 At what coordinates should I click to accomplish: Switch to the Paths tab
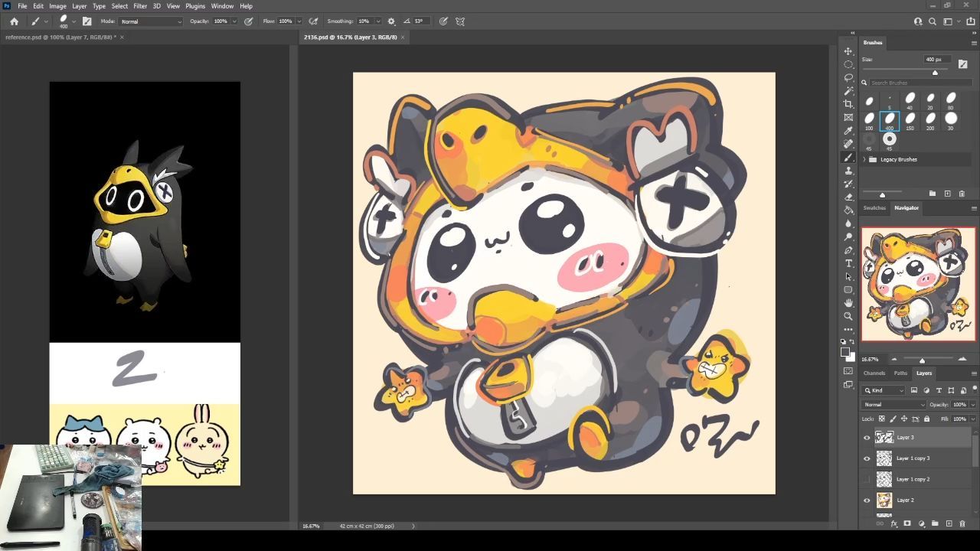tap(900, 373)
